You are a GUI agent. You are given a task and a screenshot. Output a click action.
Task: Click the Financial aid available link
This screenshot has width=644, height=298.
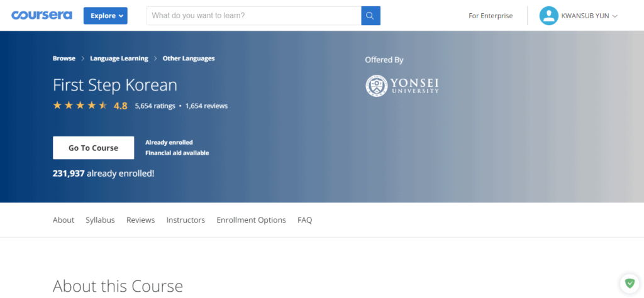pos(177,153)
